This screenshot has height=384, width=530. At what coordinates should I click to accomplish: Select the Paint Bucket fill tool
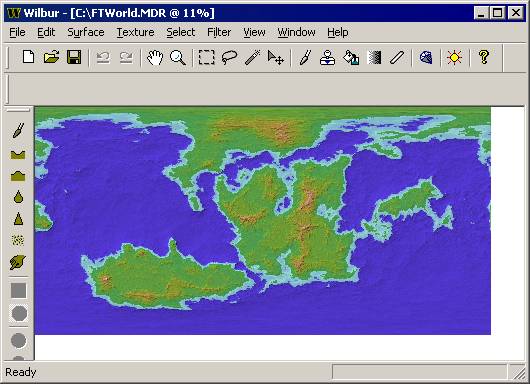tap(351, 57)
